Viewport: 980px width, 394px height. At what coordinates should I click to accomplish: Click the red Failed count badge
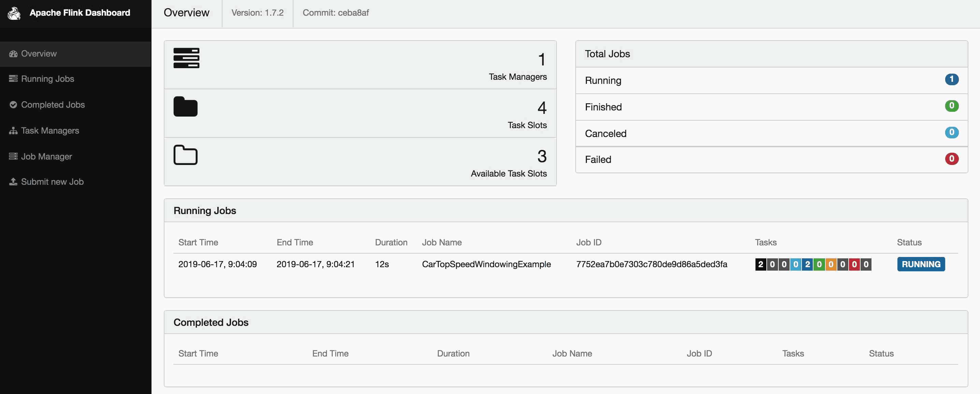952,159
